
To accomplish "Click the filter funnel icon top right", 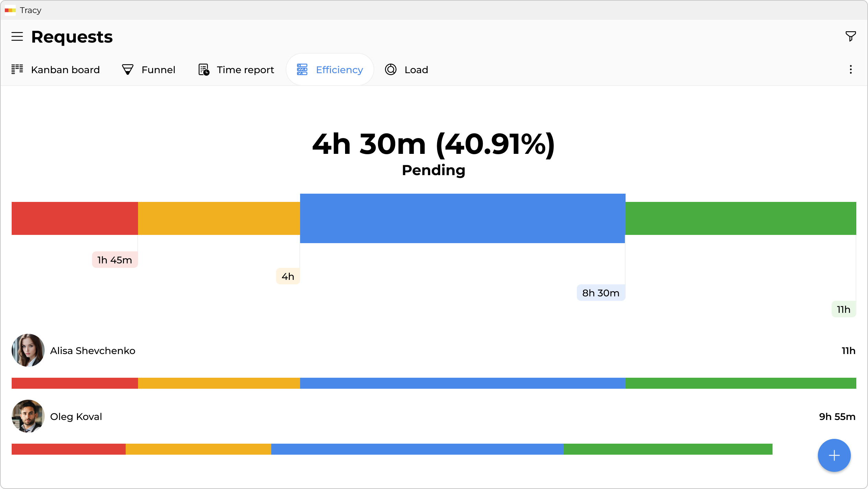I will point(850,36).
